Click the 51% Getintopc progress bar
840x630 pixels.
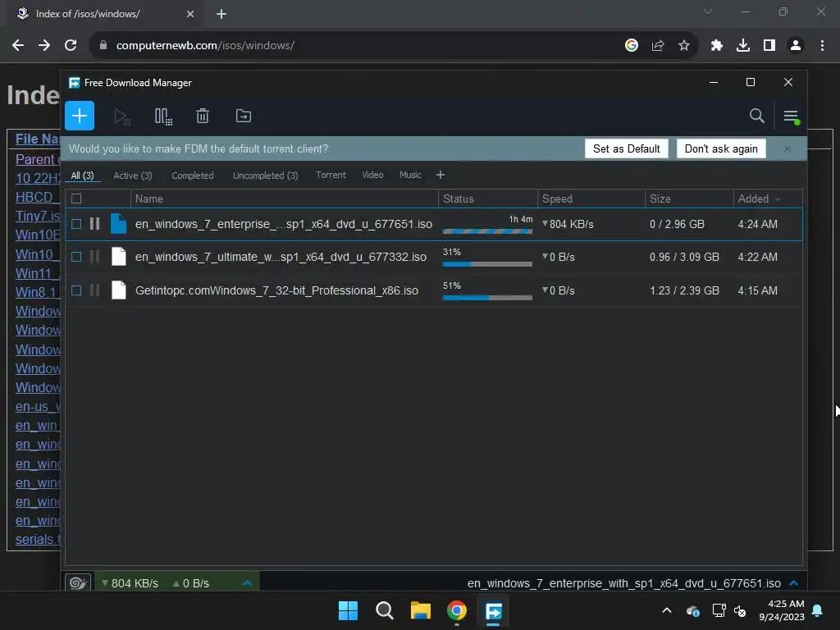click(x=487, y=297)
